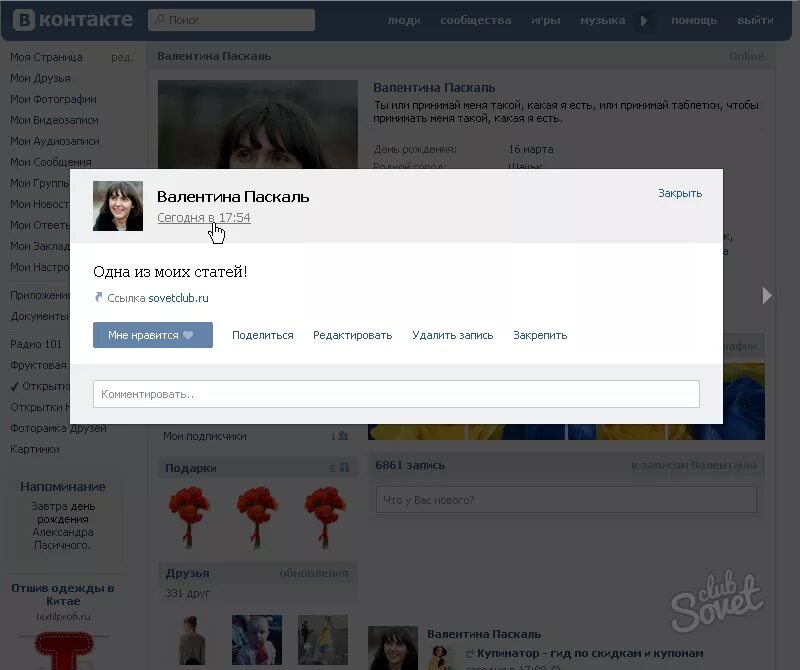Image resolution: width=800 pixels, height=670 pixels.
Task: Click the Что у Вас нового? field
Action: [x=566, y=500]
